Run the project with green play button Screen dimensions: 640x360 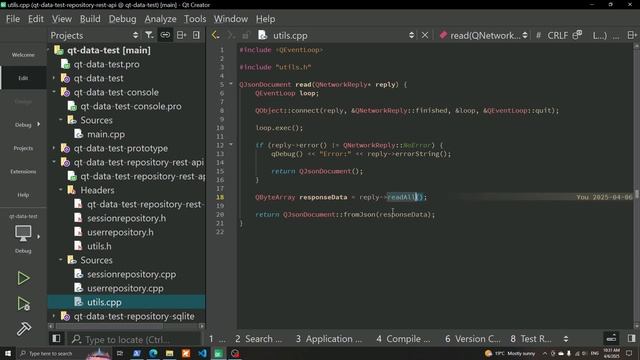pyautogui.click(x=23, y=278)
